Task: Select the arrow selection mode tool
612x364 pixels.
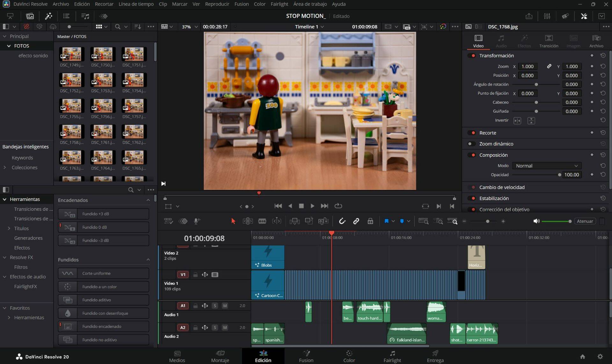Action: pyautogui.click(x=233, y=221)
